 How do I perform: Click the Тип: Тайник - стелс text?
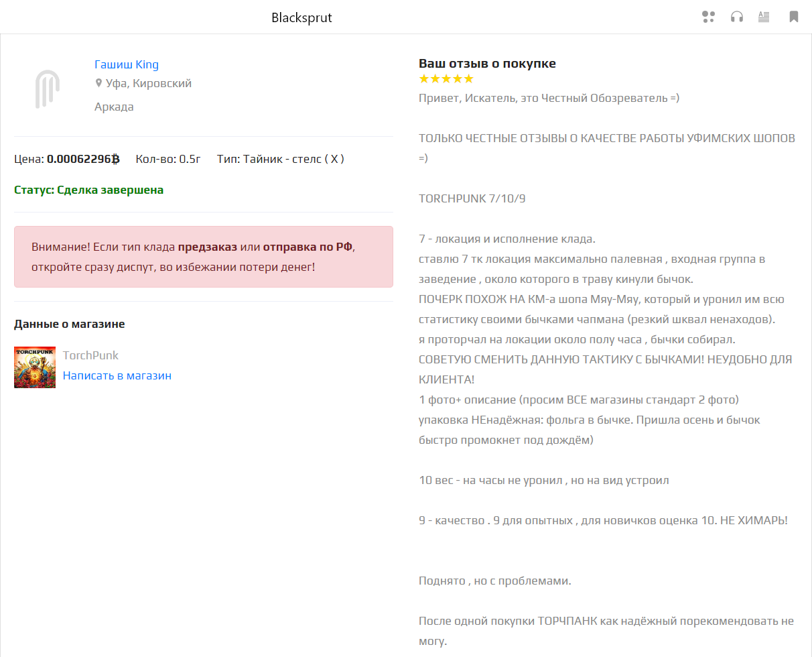click(x=281, y=159)
